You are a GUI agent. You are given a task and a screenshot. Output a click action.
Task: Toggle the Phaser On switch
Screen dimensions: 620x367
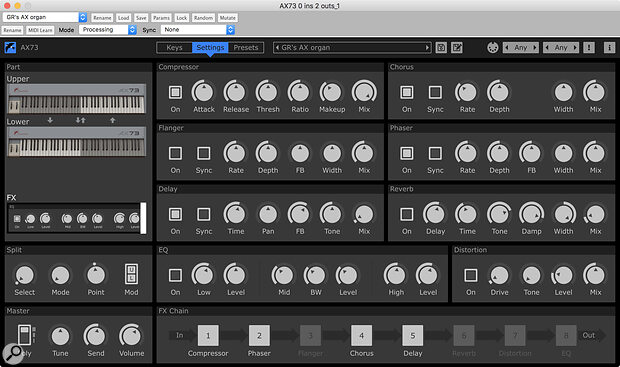coord(407,153)
